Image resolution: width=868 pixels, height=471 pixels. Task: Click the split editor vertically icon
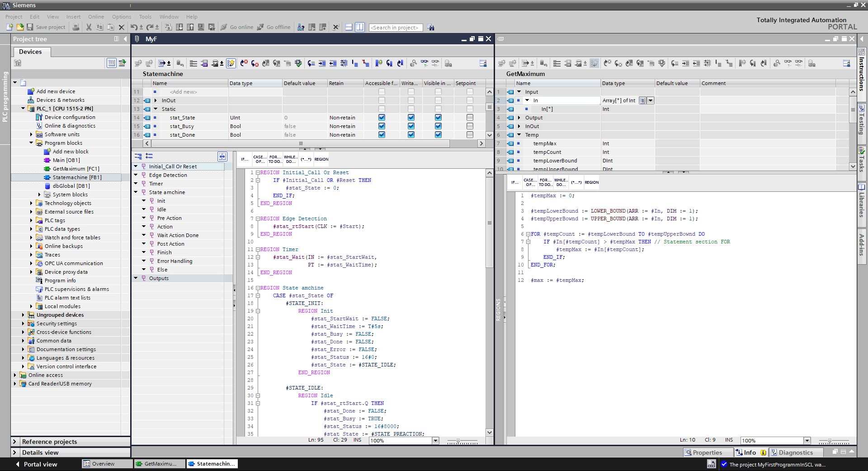click(359, 27)
